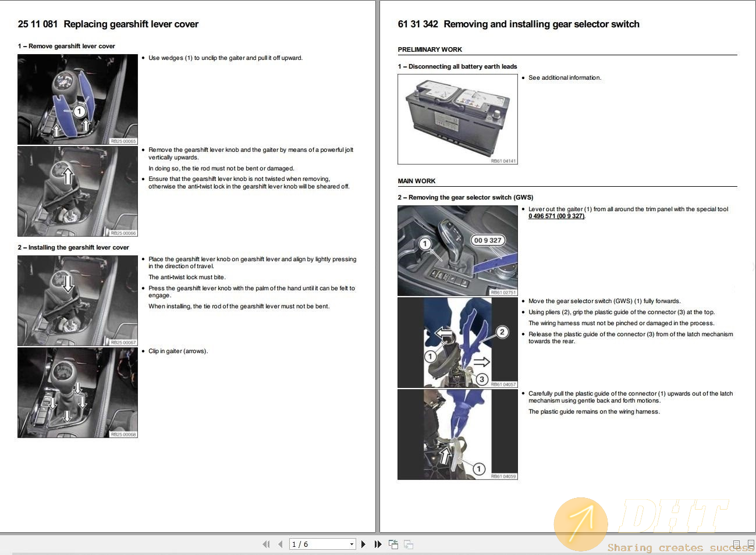Click gear lever wedge image RB25 00065
Image resolution: width=756 pixels, height=555 pixels.
77,99
